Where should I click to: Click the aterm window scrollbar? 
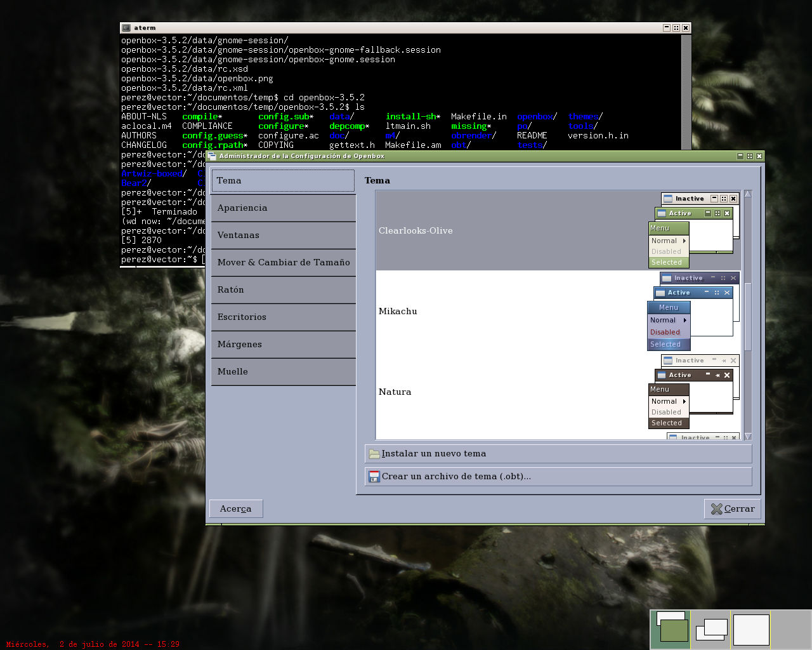point(686,93)
